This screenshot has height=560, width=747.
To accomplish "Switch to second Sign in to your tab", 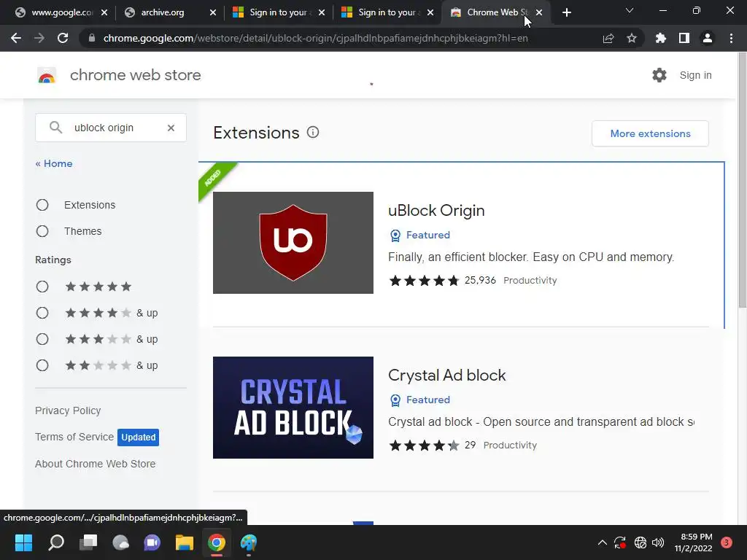I will (387, 12).
